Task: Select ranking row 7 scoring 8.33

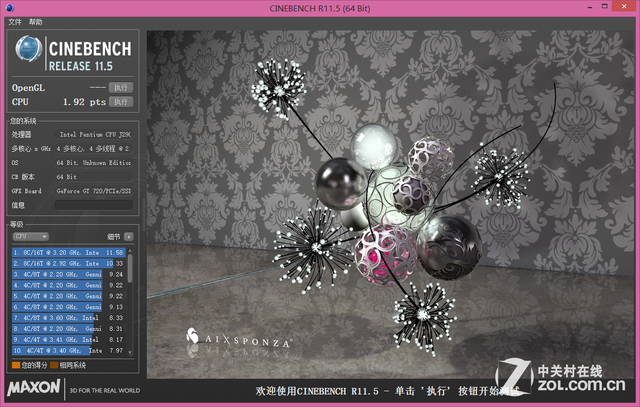Action: coord(68,318)
